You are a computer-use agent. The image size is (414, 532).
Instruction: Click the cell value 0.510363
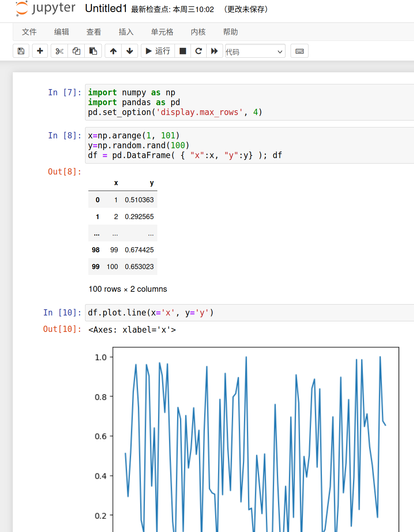click(139, 200)
